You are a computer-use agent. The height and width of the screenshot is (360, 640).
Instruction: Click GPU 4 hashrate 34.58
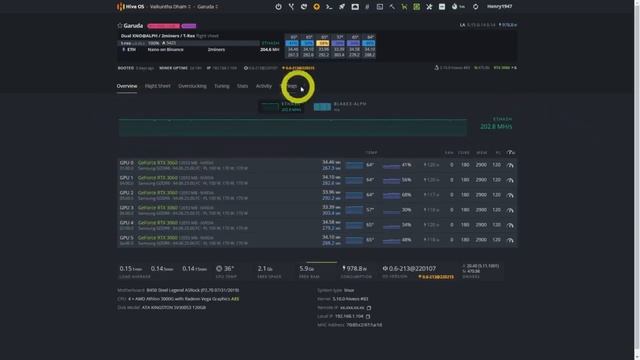(x=331, y=222)
